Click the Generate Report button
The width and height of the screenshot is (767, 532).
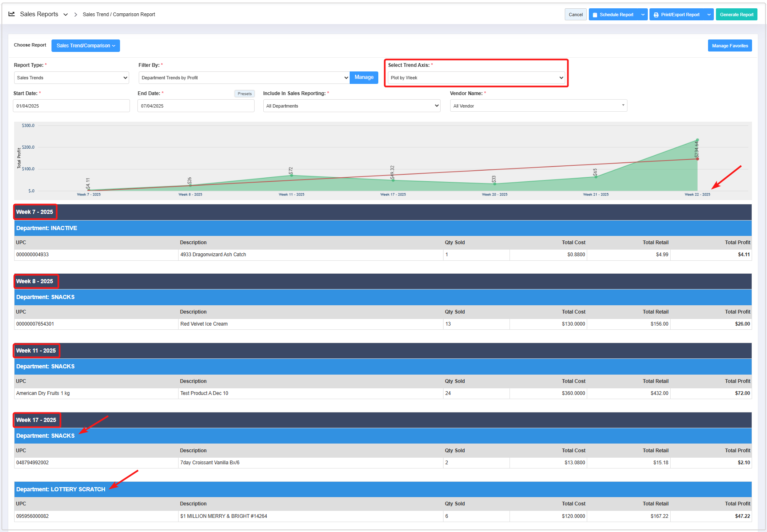(736, 15)
